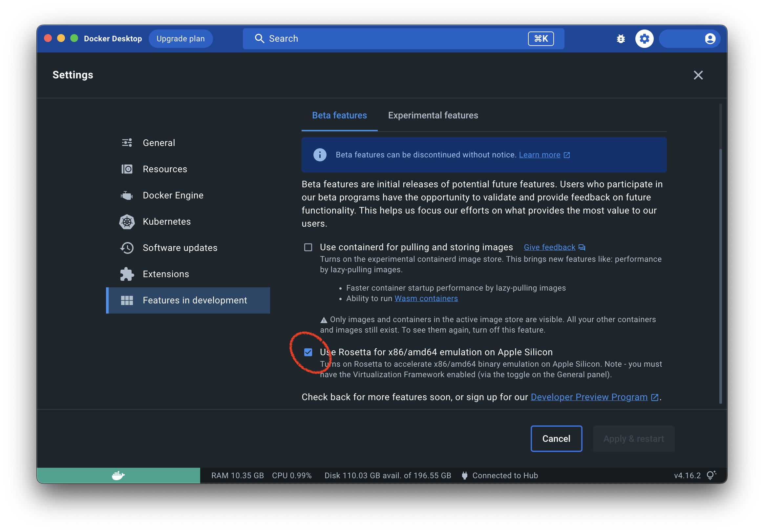764x532 pixels.
Task: Click the Cancel button
Action: (556, 439)
